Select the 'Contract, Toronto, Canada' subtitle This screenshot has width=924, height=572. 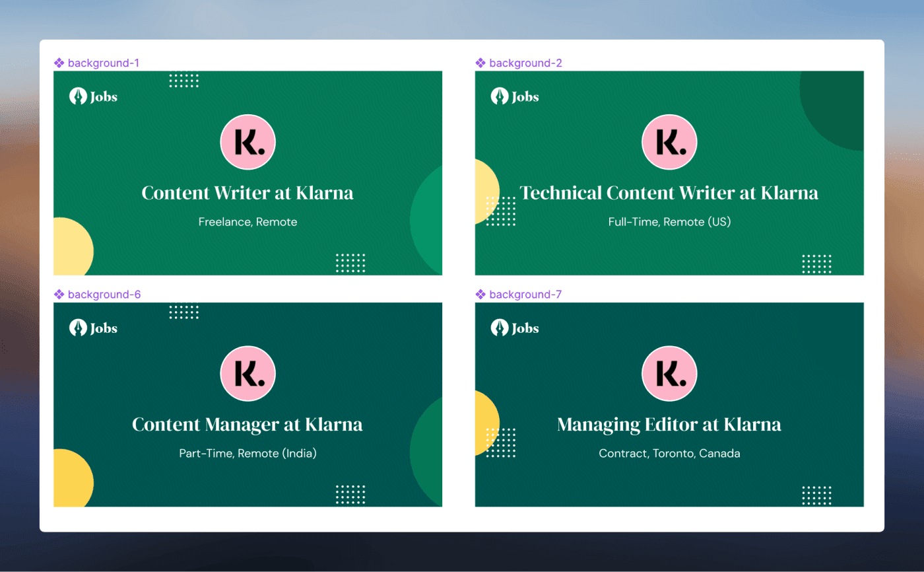[669, 454]
